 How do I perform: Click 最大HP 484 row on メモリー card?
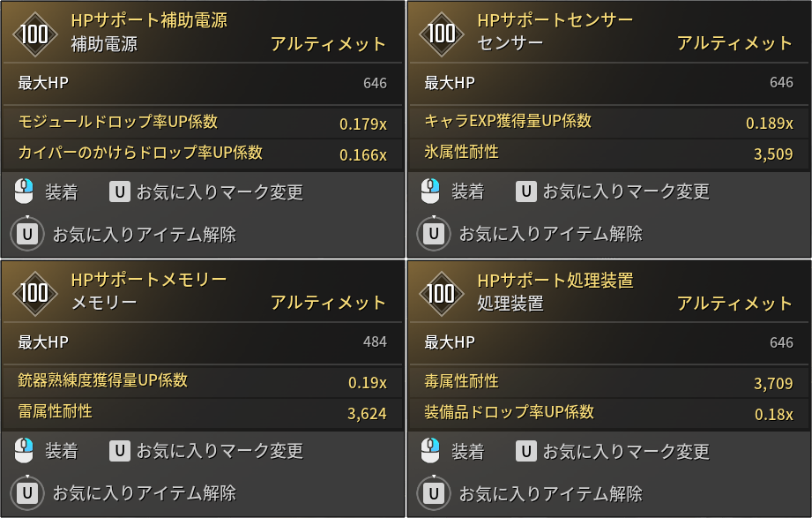coord(203,342)
